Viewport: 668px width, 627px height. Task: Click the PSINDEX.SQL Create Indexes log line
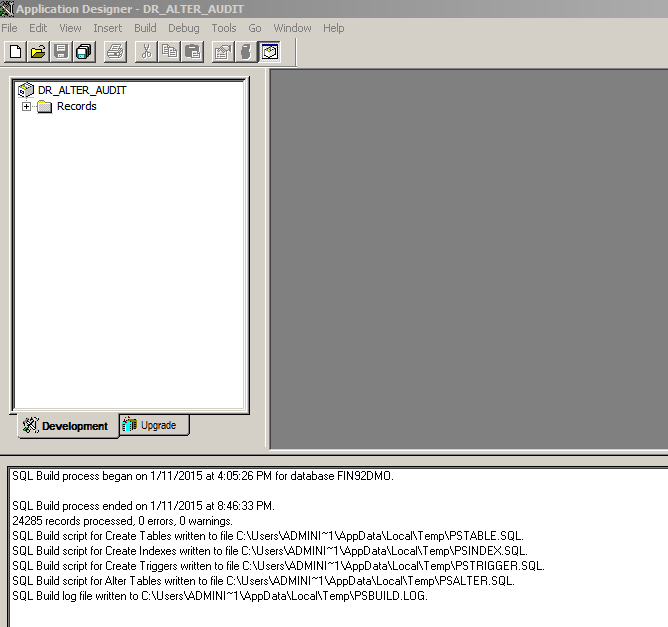coord(270,551)
